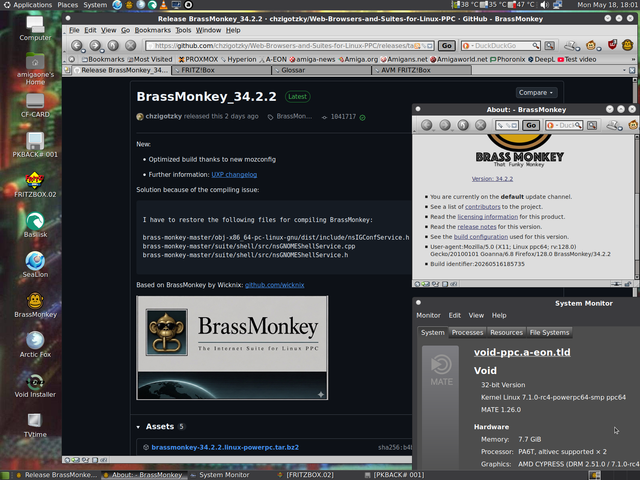Open the Print button dropdown arrow in main toolbar

pos(578,49)
